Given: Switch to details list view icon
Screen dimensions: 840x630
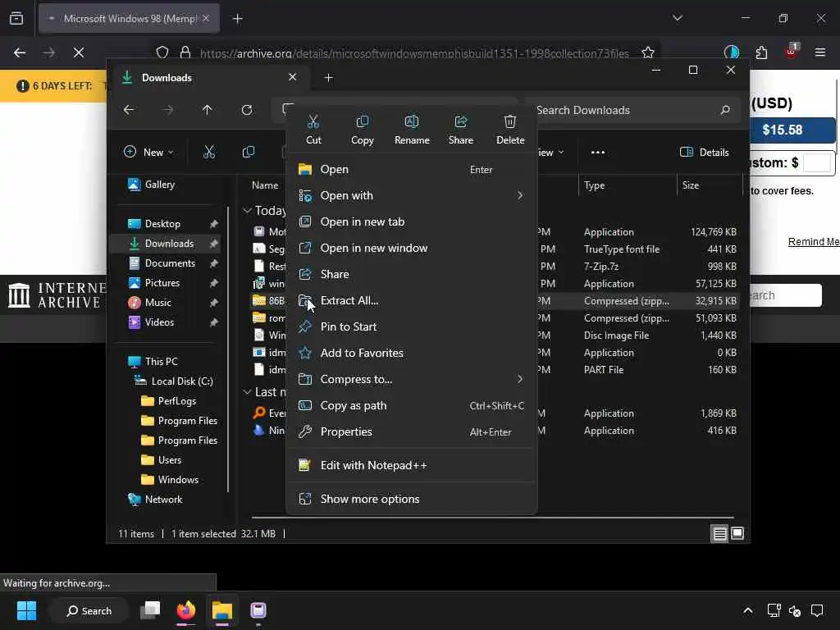Looking at the screenshot, I should pos(719,533).
